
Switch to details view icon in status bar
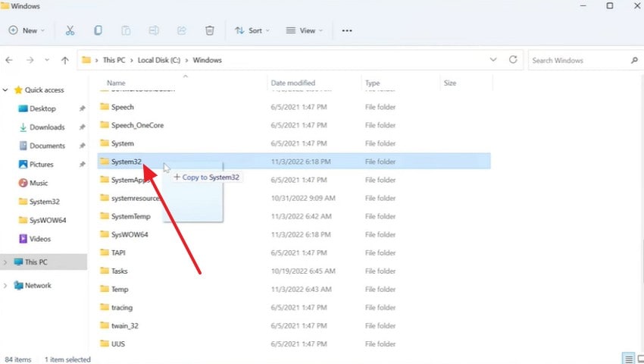pos(628,359)
